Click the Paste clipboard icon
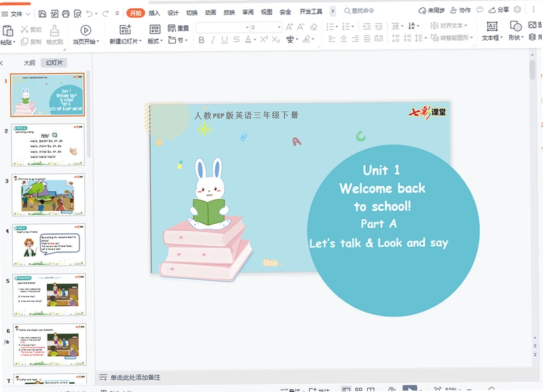 [7, 31]
